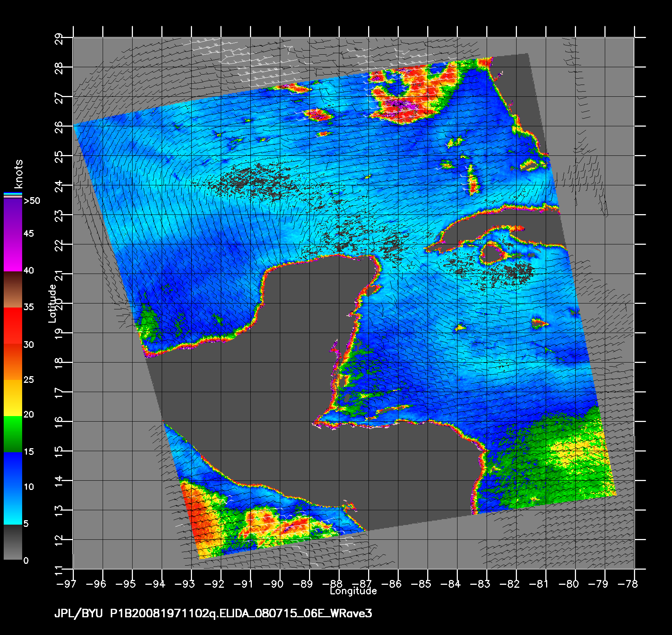Click the red 30–35 knot color band
The width and height of the screenshot is (672, 635).
(13, 326)
